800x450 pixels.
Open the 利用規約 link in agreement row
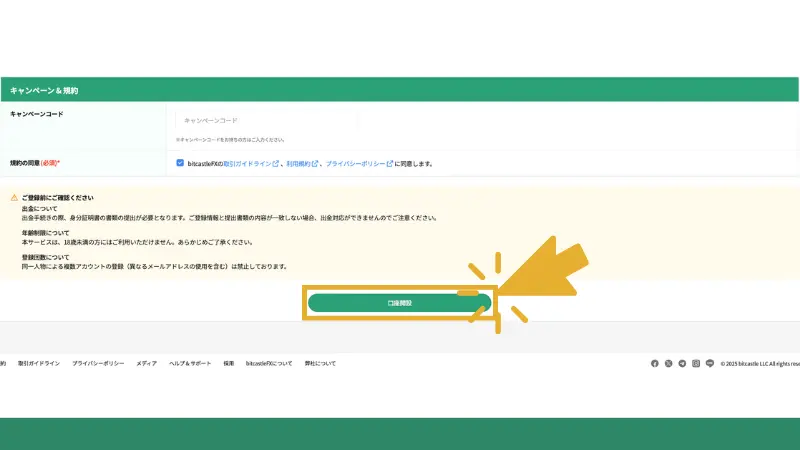pyautogui.click(x=298, y=164)
